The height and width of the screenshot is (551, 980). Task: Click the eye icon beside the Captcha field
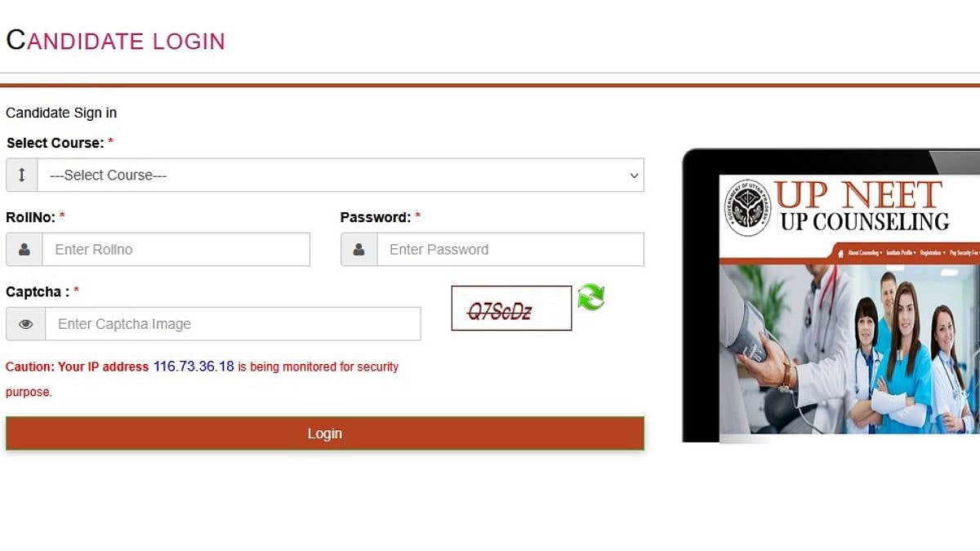pyautogui.click(x=25, y=324)
